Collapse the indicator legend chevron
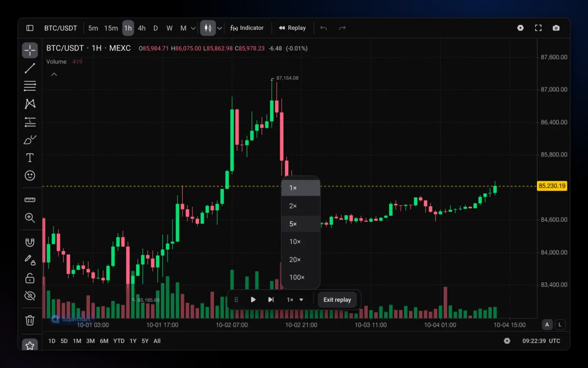This screenshot has width=588, height=368. 54,74
